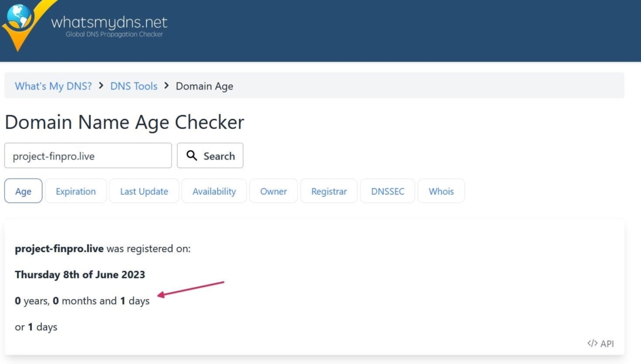Open the DNS Tools breadcrumb link
Screen dimensions: 641x364
pos(134,86)
